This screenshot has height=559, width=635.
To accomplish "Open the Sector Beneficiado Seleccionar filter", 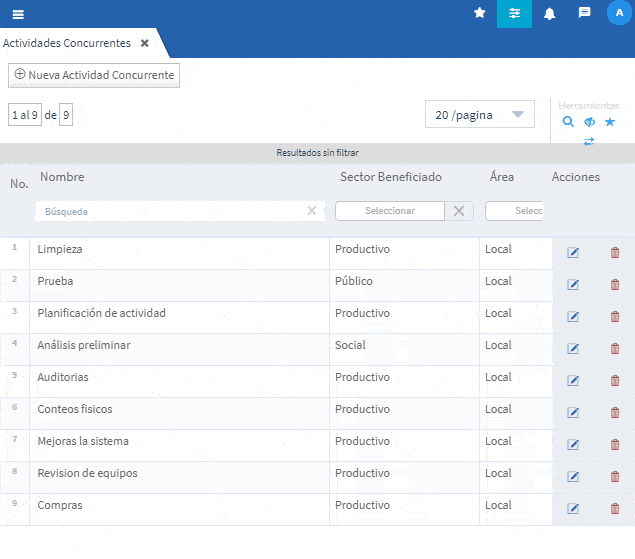I will pos(390,211).
